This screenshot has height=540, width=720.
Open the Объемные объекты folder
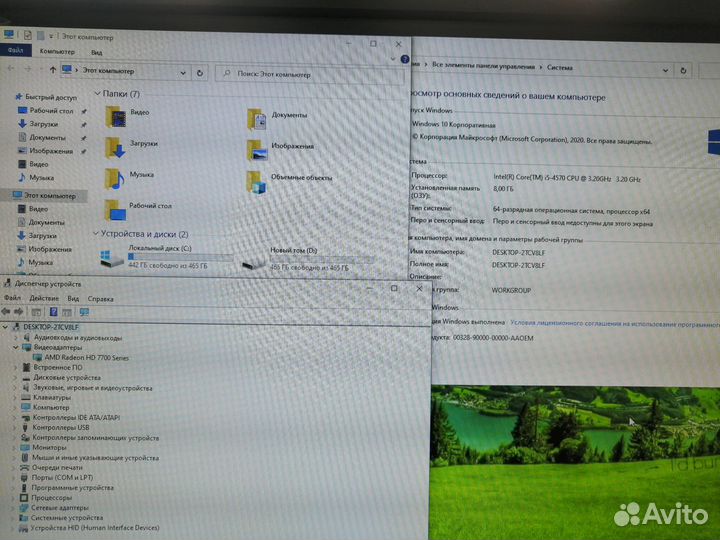tap(256, 182)
